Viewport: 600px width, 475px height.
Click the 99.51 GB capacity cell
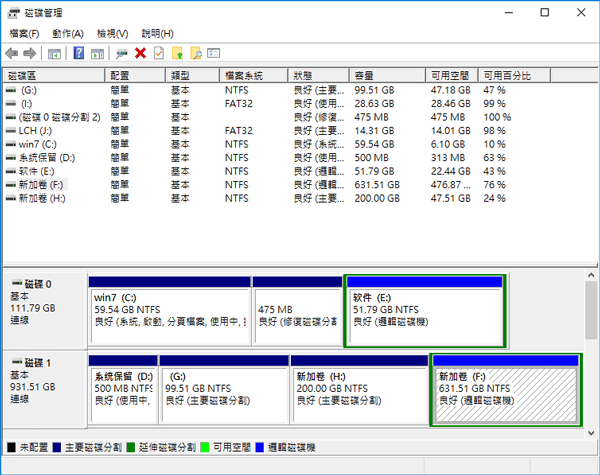[374, 90]
